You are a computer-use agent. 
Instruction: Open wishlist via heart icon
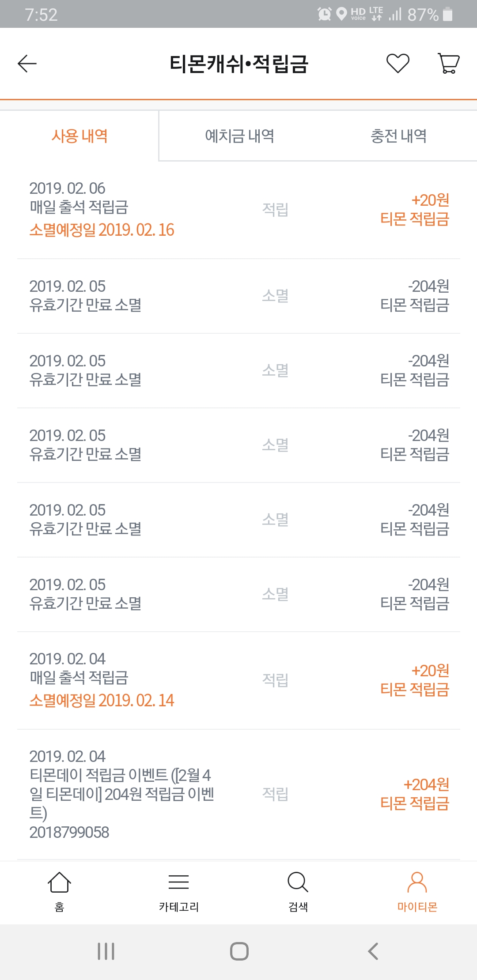397,64
